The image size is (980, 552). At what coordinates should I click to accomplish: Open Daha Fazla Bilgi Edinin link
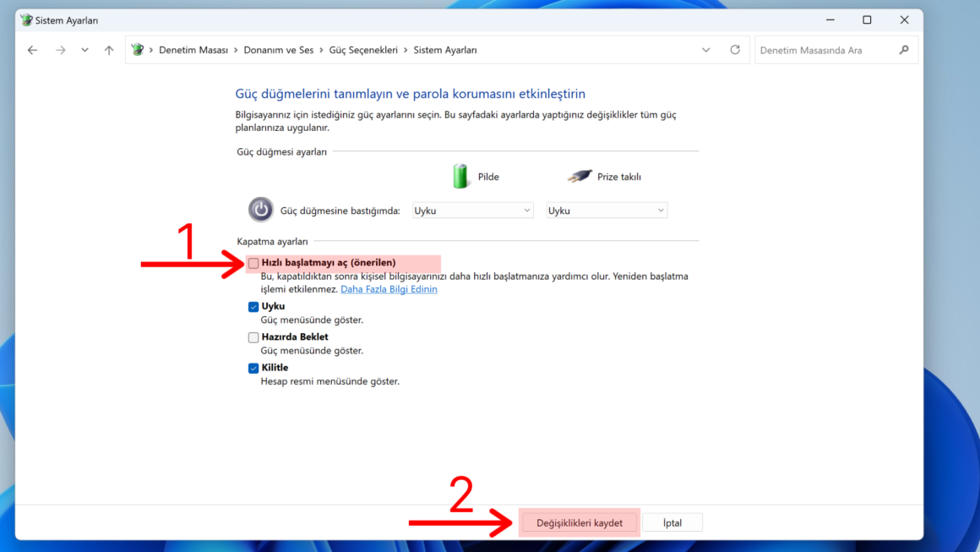pyautogui.click(x=389, y=289)
